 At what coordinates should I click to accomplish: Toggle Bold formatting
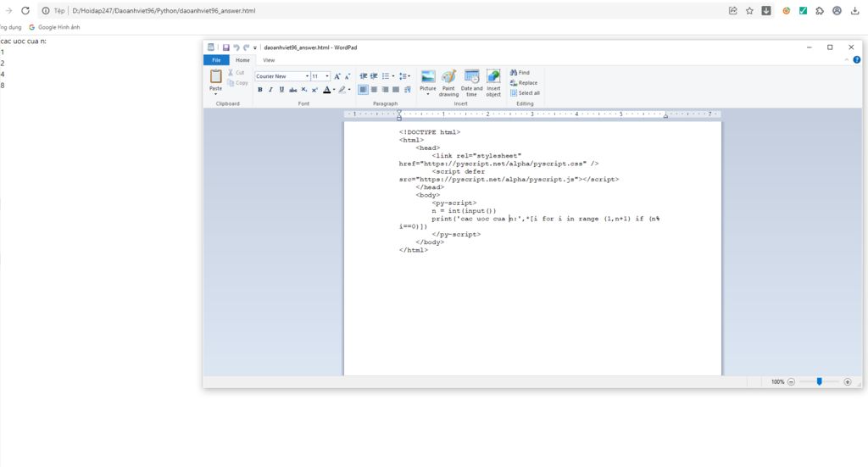click(260, 90)
